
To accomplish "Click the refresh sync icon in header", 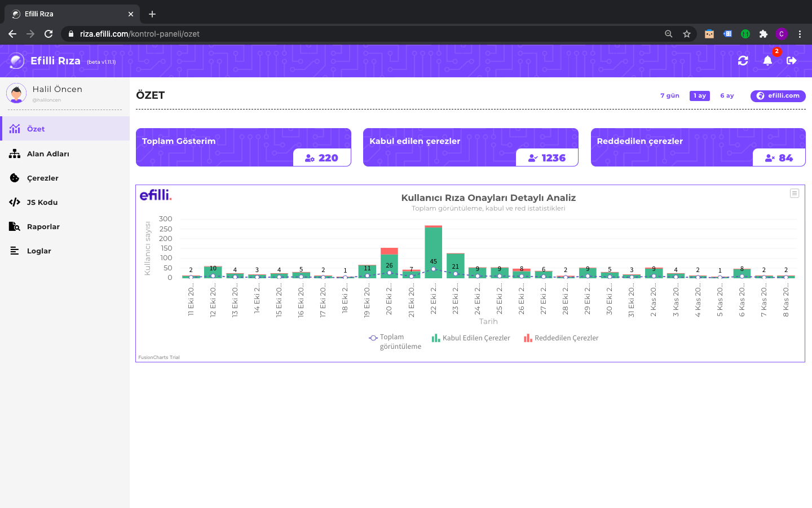I will [743, 60].
